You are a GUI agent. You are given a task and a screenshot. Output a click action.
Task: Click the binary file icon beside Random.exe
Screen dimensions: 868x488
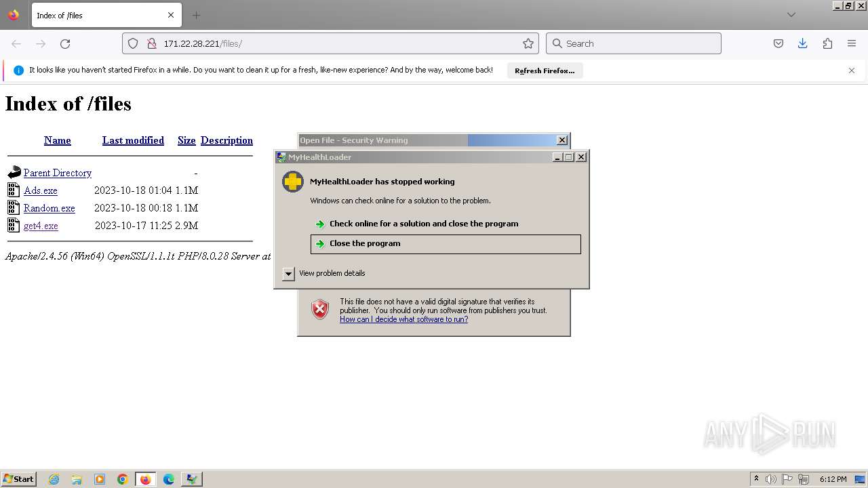[14, 207]
